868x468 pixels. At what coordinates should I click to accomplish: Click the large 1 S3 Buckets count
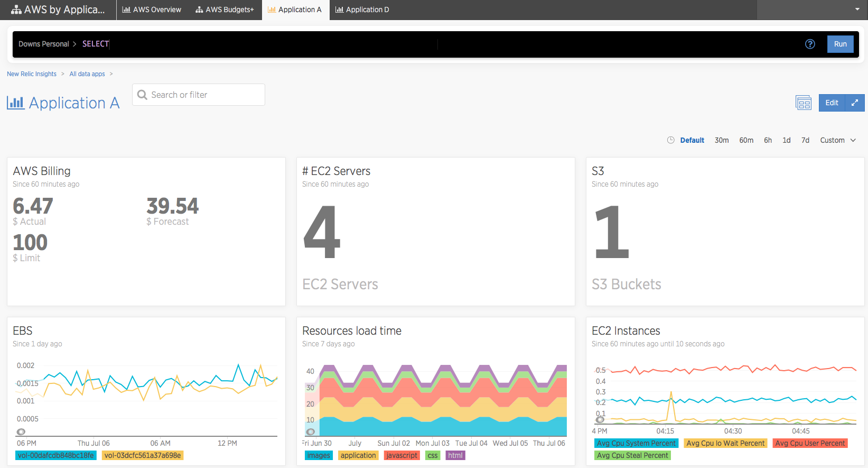[612, 232]
